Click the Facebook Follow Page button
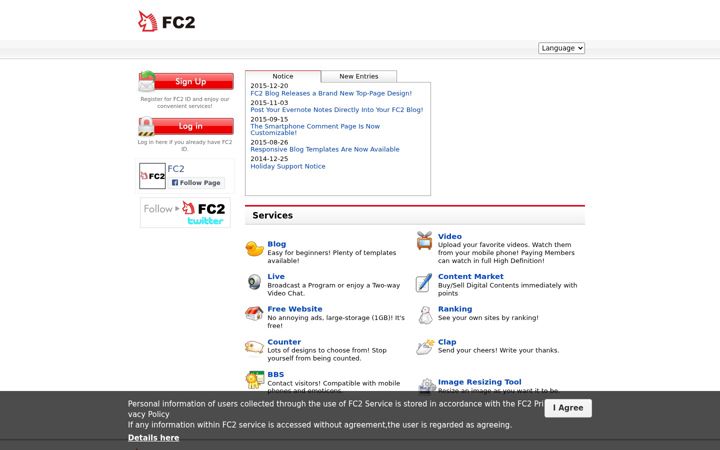 tap(196, 182)
